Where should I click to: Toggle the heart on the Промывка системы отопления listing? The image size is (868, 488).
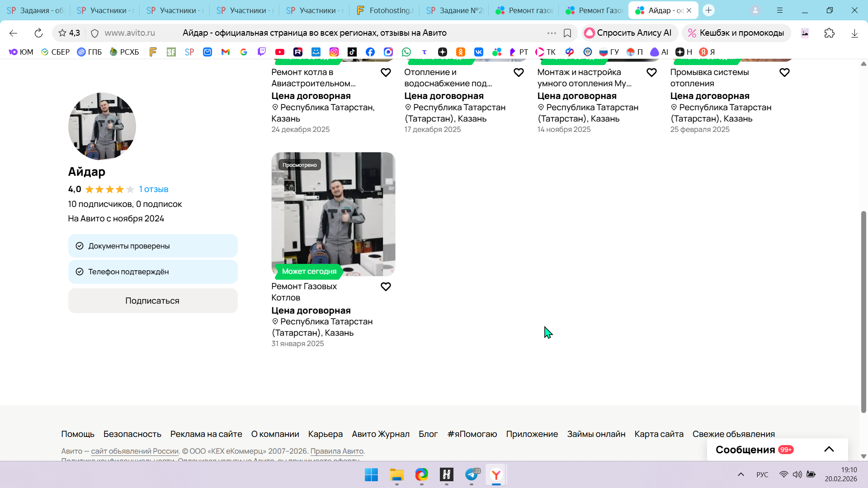(784, 73)
